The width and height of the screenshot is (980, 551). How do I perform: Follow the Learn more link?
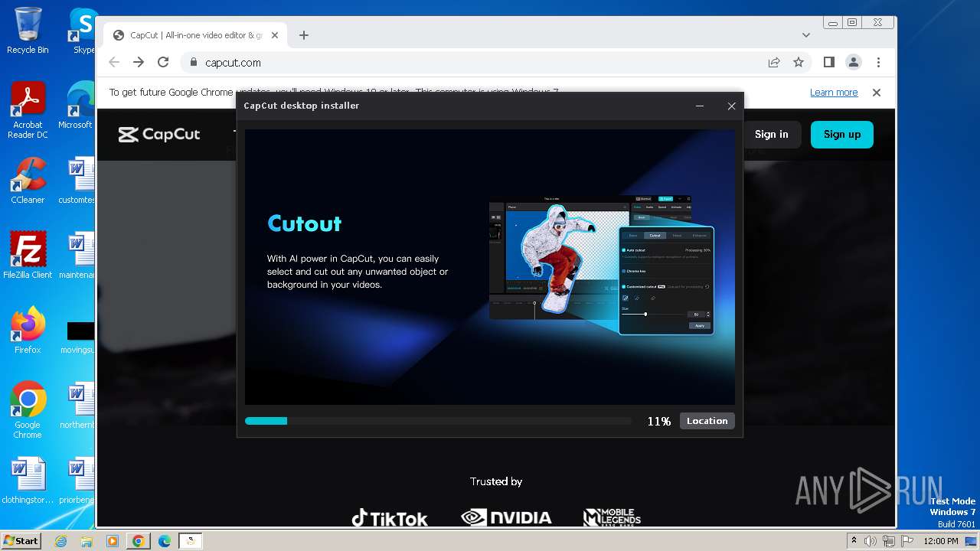pyautogui.click(x=834, y=93)
